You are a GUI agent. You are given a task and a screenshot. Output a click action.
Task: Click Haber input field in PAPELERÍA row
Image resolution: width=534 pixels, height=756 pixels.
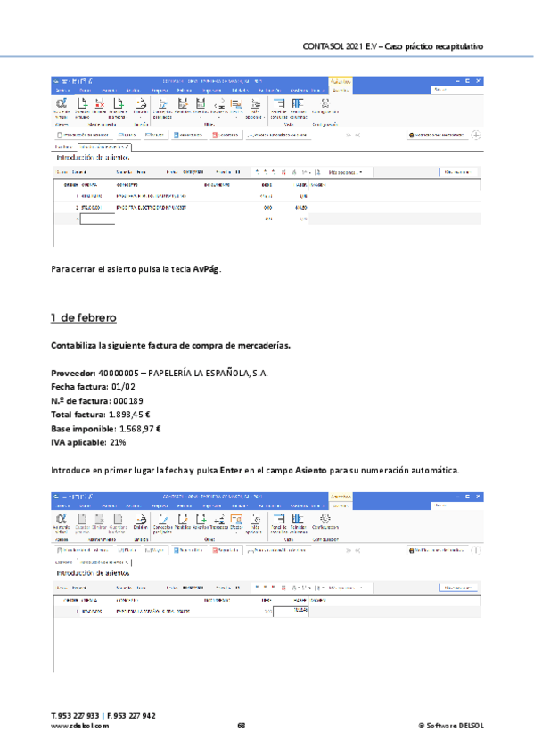(x=291, y=611)
